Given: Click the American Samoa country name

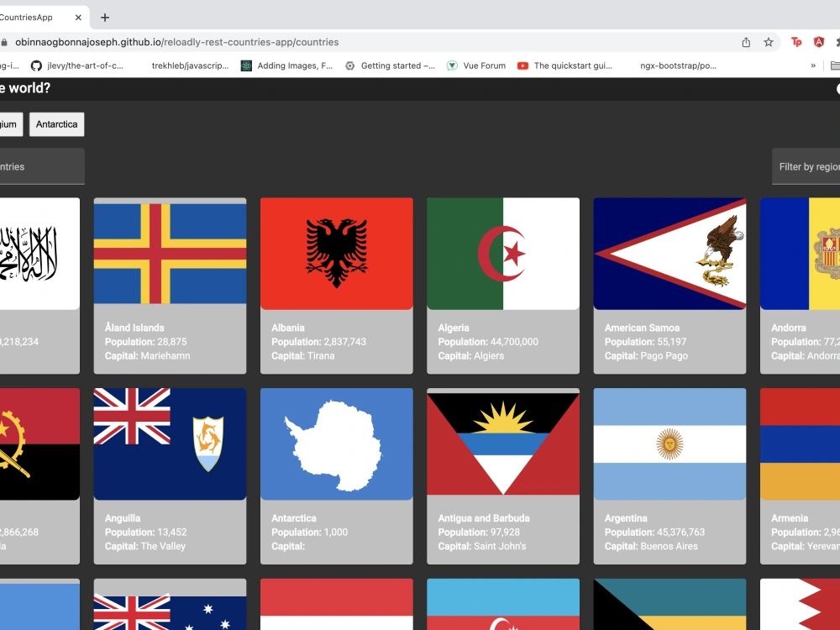Looking at the screenshot, I should tap(642, 328).
